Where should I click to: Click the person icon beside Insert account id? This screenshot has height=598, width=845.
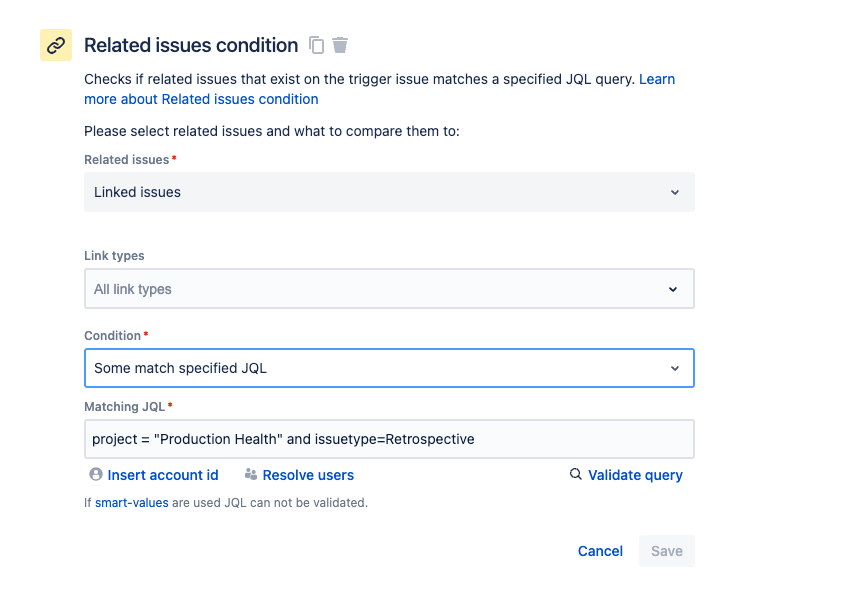coord(96,475)
